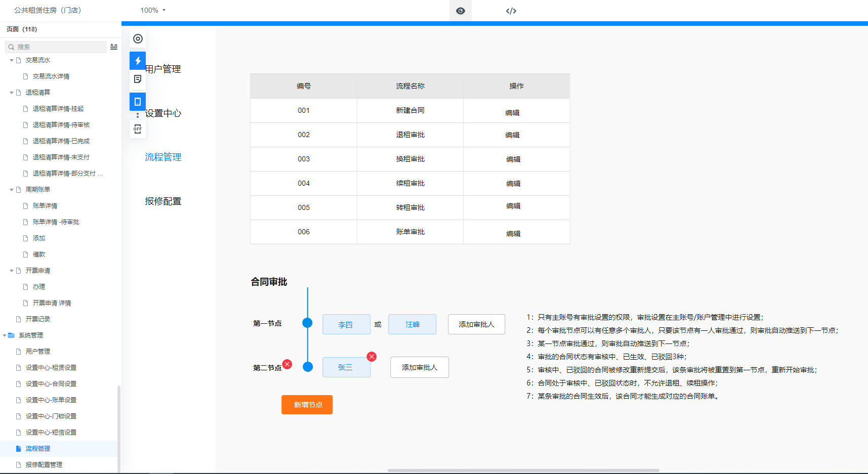Select approver 汪峰
The height and width of the screenshot is (474, 868).
(412, 324)
